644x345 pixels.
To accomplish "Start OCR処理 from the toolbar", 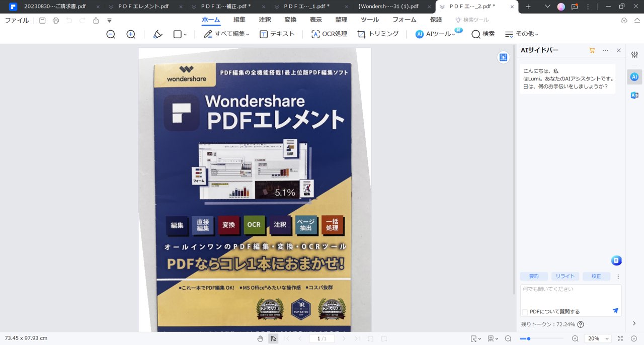I will [329, 34].
